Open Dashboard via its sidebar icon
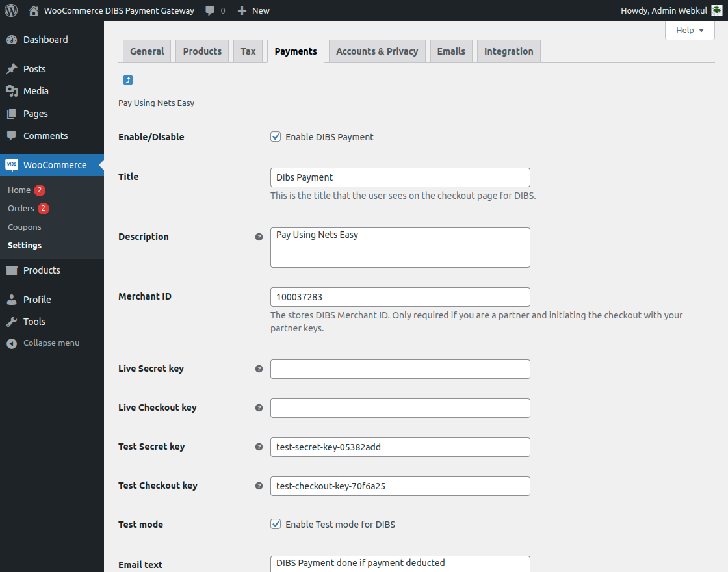Screen dimensions: 728x572 click(13, 39)
